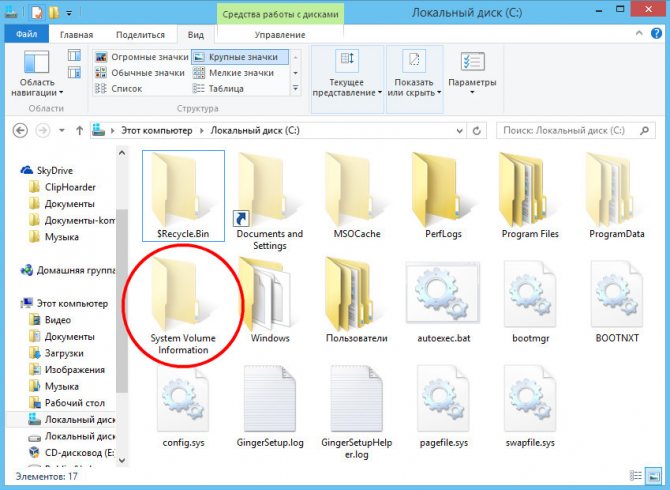Switch to the Главная tab
Viewport: 670px width, 490px height.
[76, 35]
